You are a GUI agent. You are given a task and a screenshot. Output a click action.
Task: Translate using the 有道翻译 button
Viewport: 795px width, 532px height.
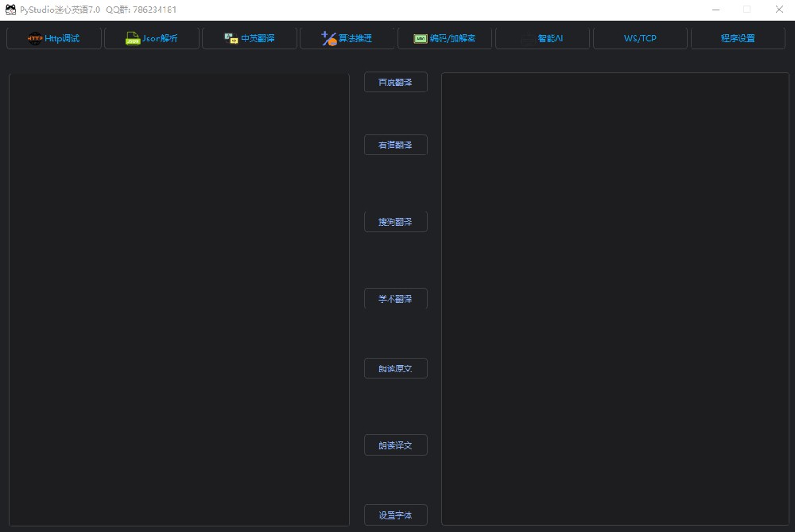tap(395, 144)
